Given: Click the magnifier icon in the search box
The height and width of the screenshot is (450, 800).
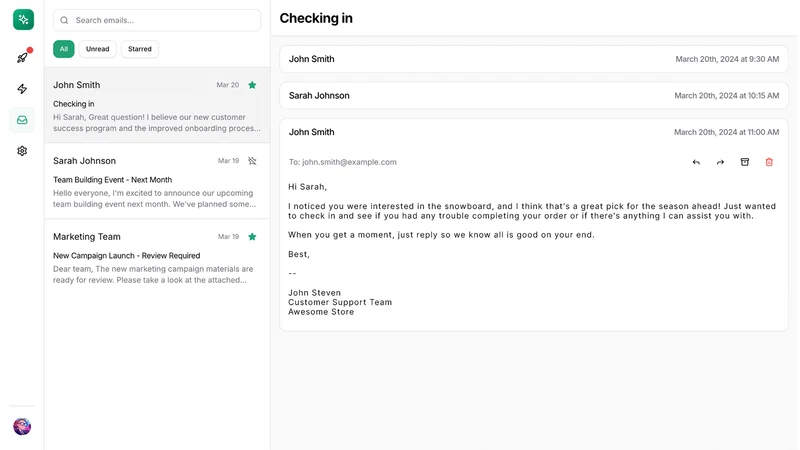Looking at the screenshot, I should point(64,20).
